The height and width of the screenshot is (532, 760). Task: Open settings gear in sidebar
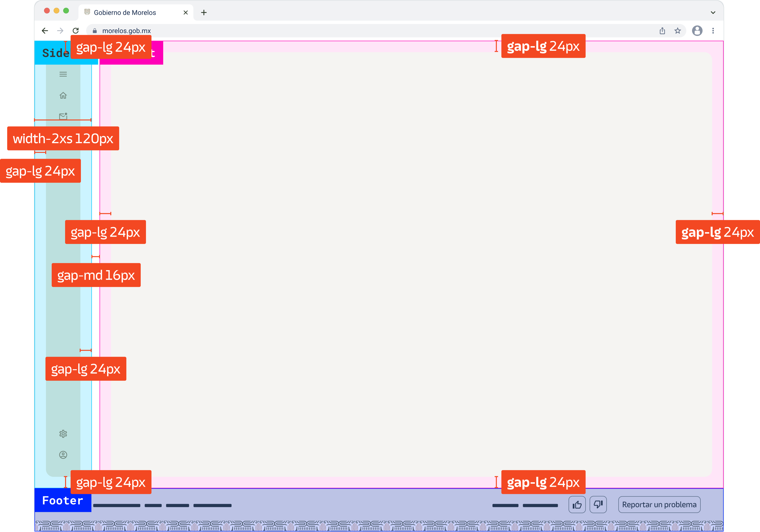(x=63, y=433)
